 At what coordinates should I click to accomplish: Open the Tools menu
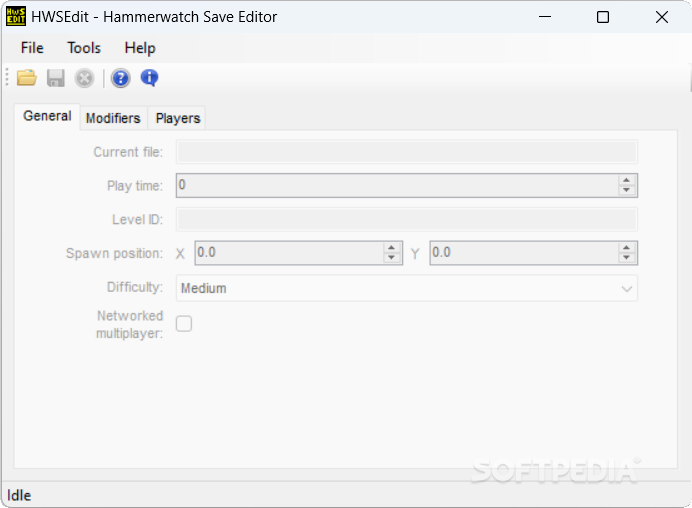pos(84,48)
